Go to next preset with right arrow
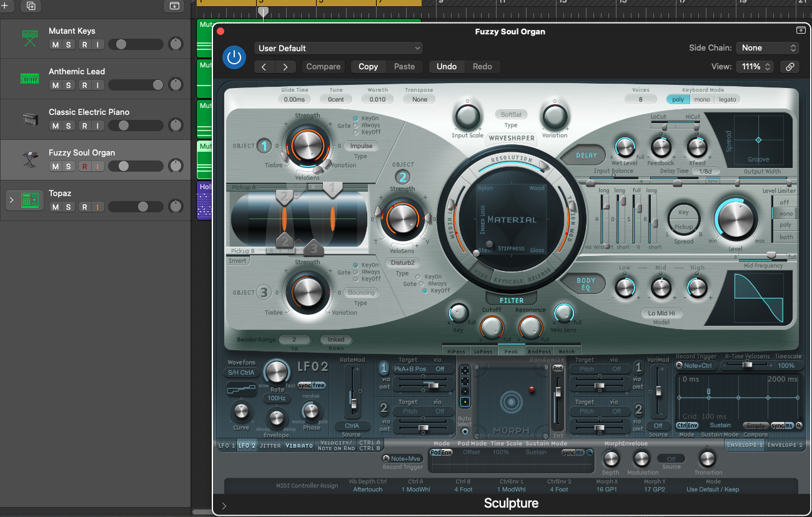Viewport: 812px width, 517px height. pyautogui.click(x=285, y=67)
